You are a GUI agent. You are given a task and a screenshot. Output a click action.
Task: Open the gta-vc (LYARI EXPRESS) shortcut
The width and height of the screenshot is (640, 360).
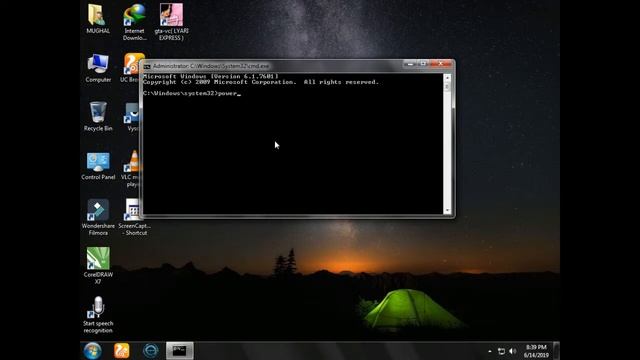pos(171,22)
